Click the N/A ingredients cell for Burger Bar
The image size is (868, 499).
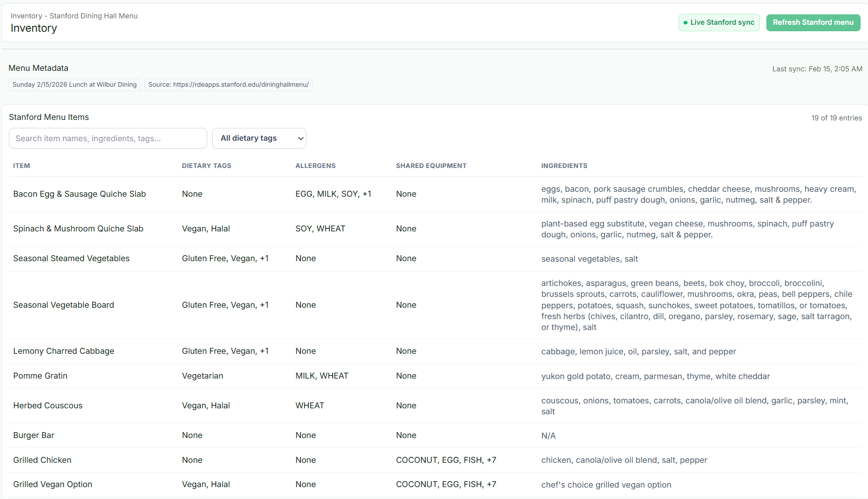click(549, 436)
